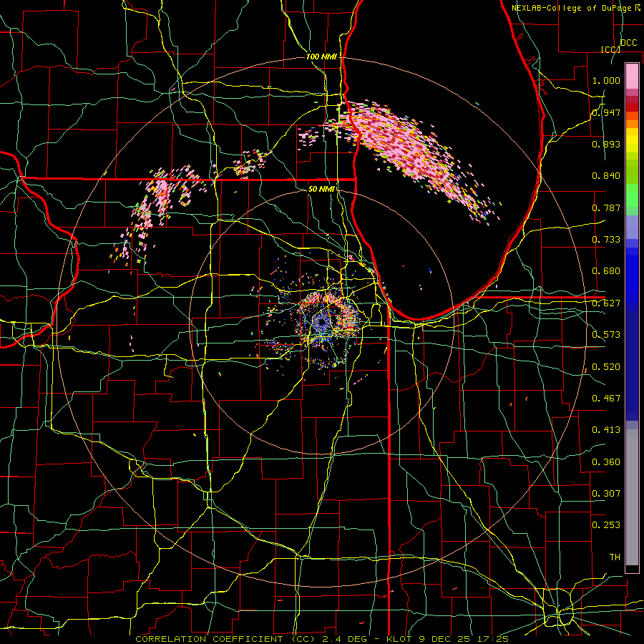
Task: Click the KLOT 9 DEC 25 17:25 timestamp
Action: tap(448, 639)
